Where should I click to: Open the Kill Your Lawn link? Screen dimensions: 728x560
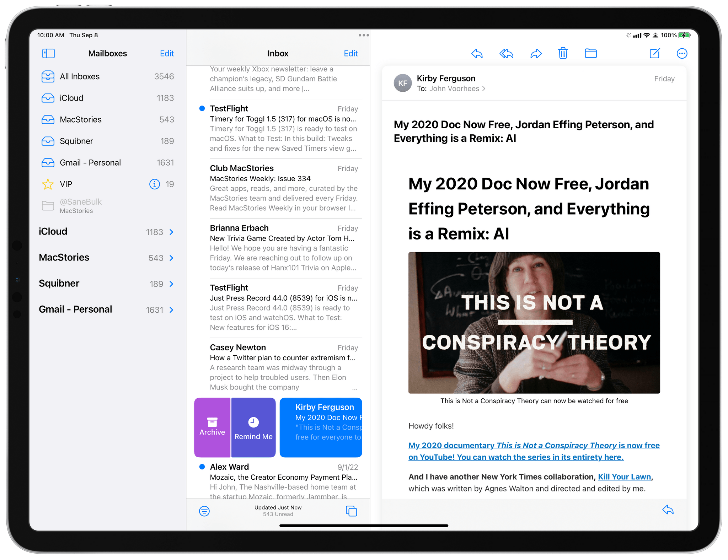[x=624, y=477]
